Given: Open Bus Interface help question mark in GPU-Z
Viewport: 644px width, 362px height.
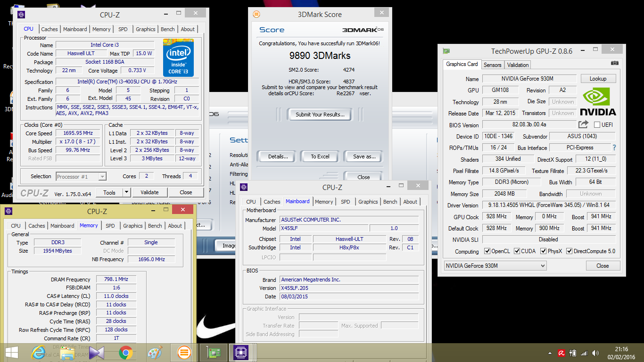Looking at the screenshot, I should 614,148.
